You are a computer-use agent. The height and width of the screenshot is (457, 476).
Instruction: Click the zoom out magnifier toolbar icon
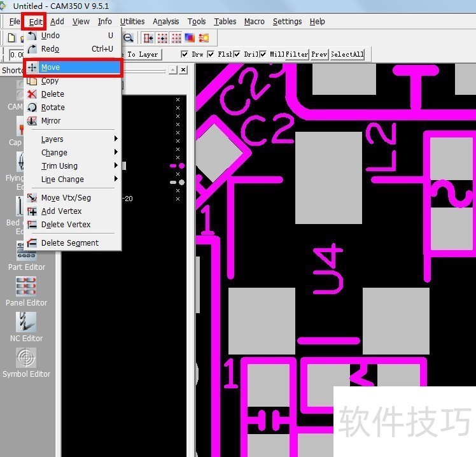(x=128, y=38)
